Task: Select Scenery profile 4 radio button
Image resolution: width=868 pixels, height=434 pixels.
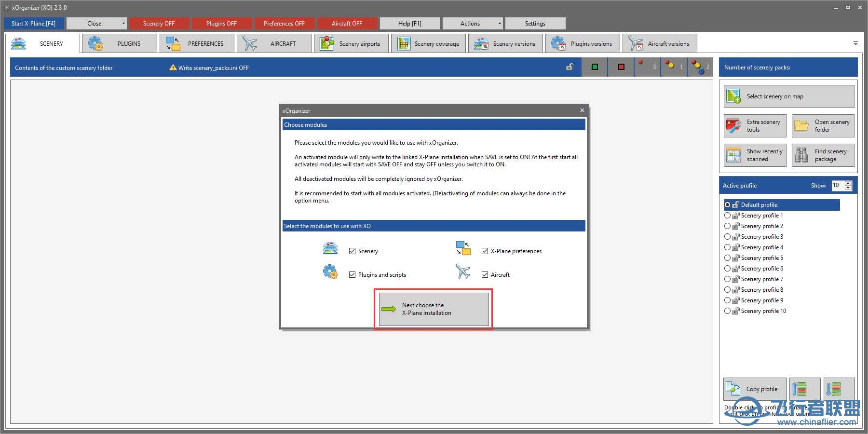Action: 727,247
